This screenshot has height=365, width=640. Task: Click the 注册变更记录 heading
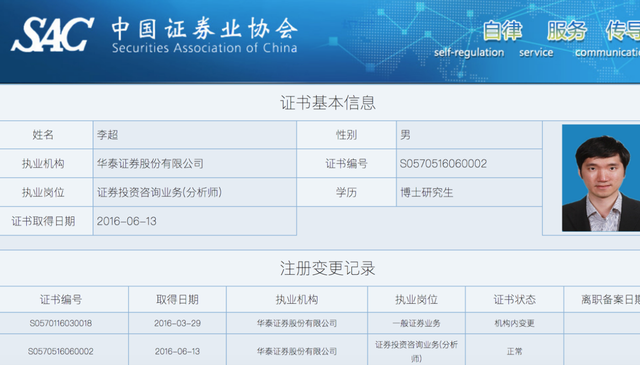pyautogui.click(x=327, y=268)
